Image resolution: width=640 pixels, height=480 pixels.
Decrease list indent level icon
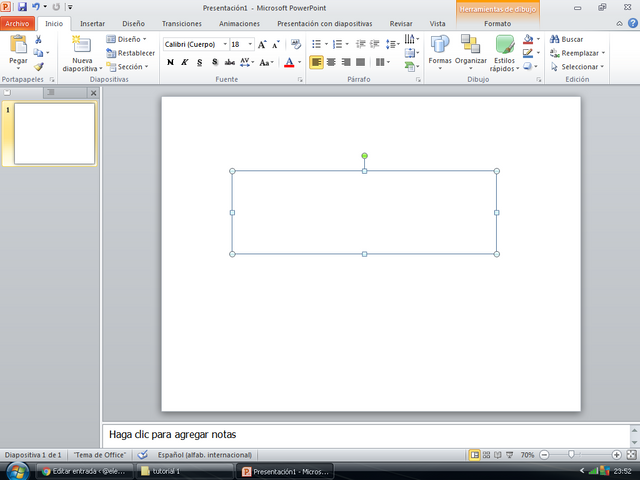pyautogui.click(x=360, y=44)
